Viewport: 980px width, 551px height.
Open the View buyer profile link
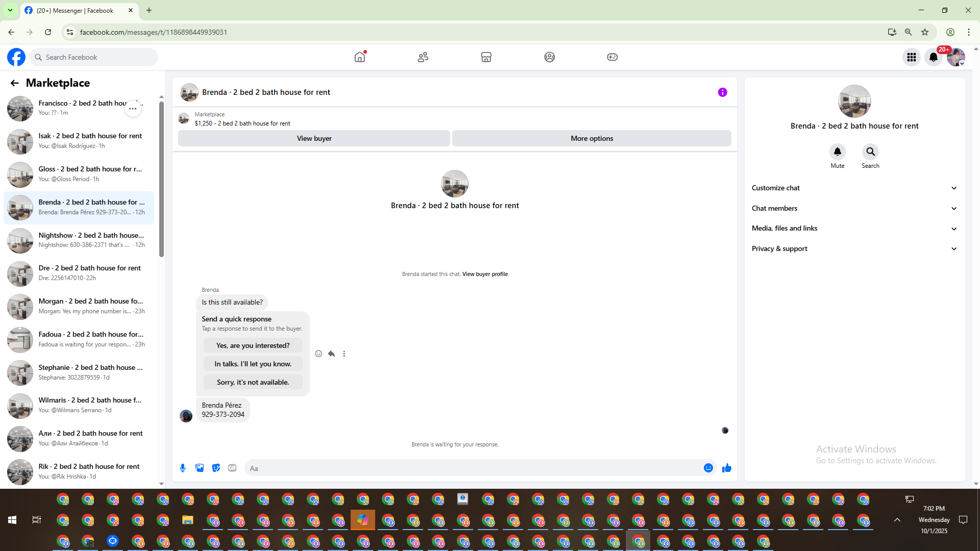pos(485,274)
